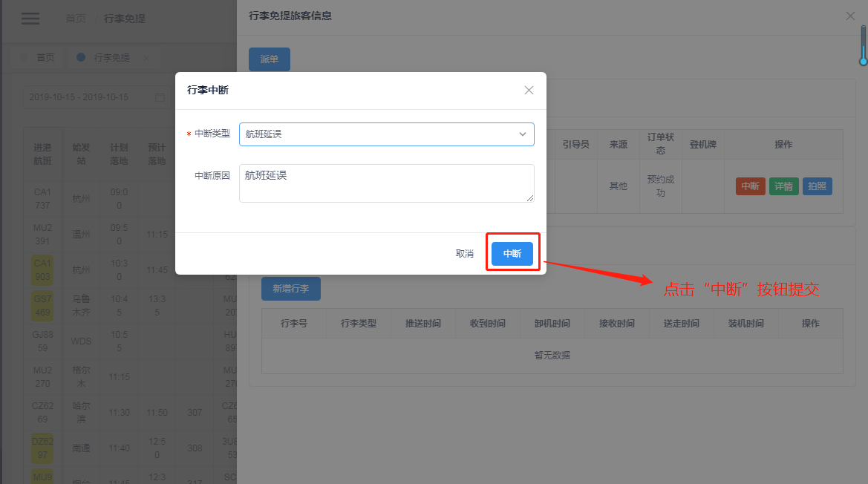Click the 装机时间 column header
The height and width of the screenshot is (484, 868).
click(x=746, y=324)
